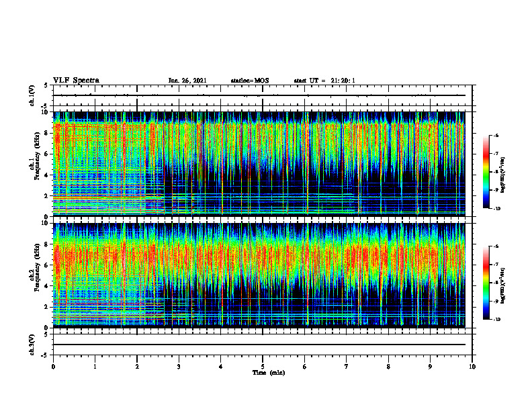Click the ch.1 spectrogram color bar
The width and height of the screenshot is (532, 411).
(486, 172)
